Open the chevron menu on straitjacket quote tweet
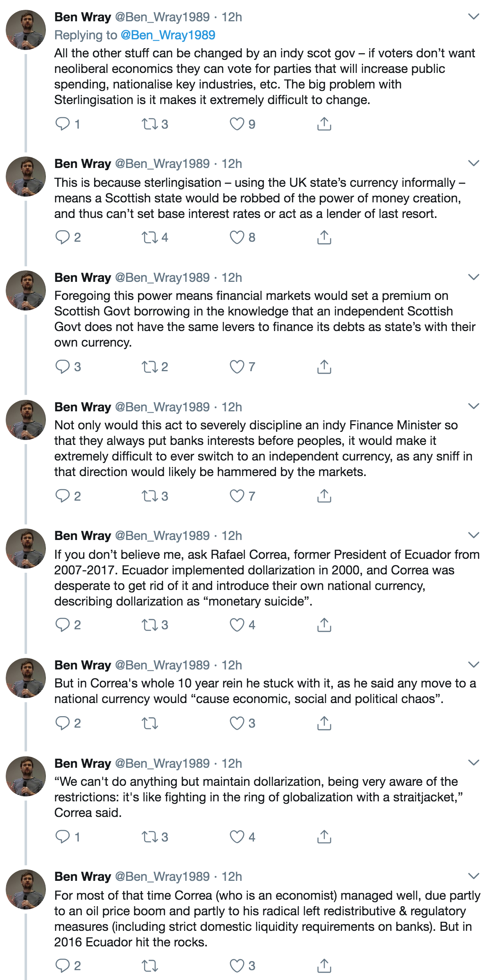 pos(473,763)
